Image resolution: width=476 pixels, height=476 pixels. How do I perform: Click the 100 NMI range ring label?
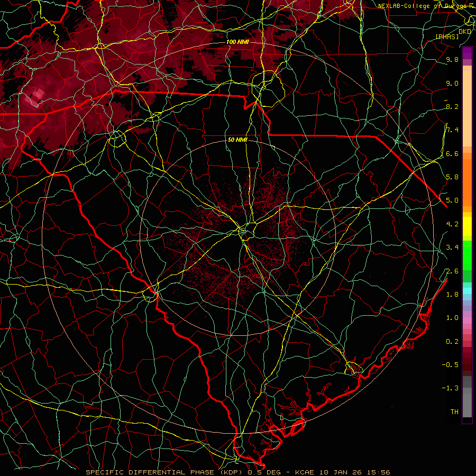[237, 42]
